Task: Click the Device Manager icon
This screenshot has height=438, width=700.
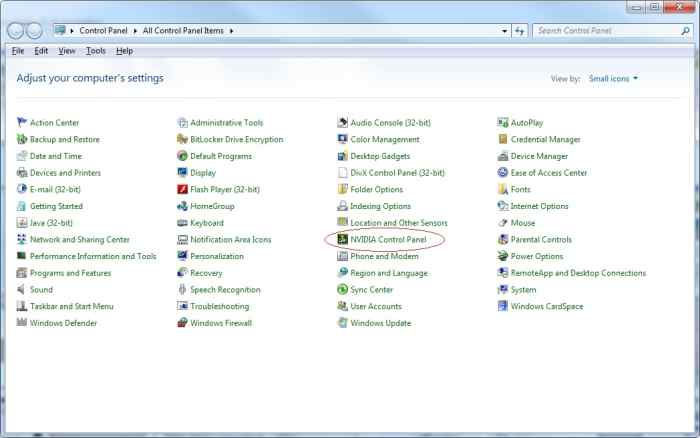Action: tap(503, 156)
